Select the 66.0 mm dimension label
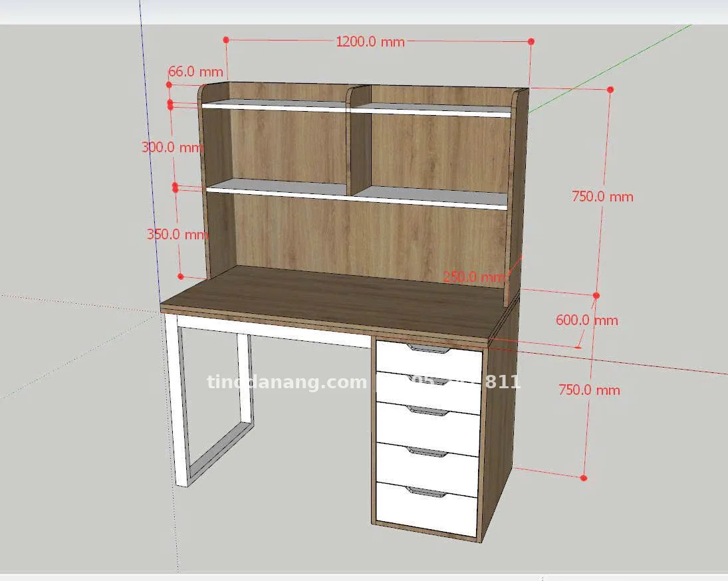This screenshot has width=728, height=581. pos(195,72)
